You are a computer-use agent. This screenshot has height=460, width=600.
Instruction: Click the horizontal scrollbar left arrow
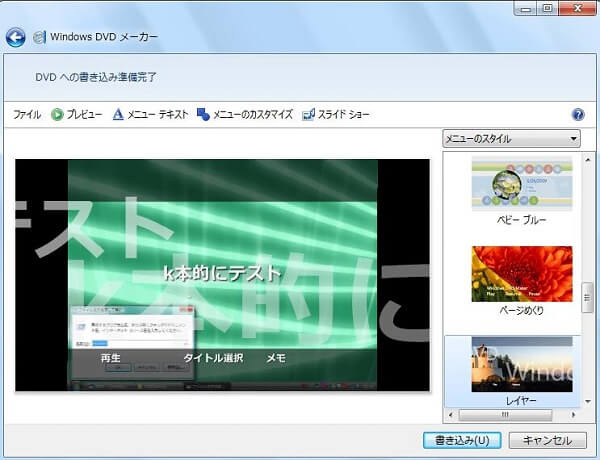point(450,414)
